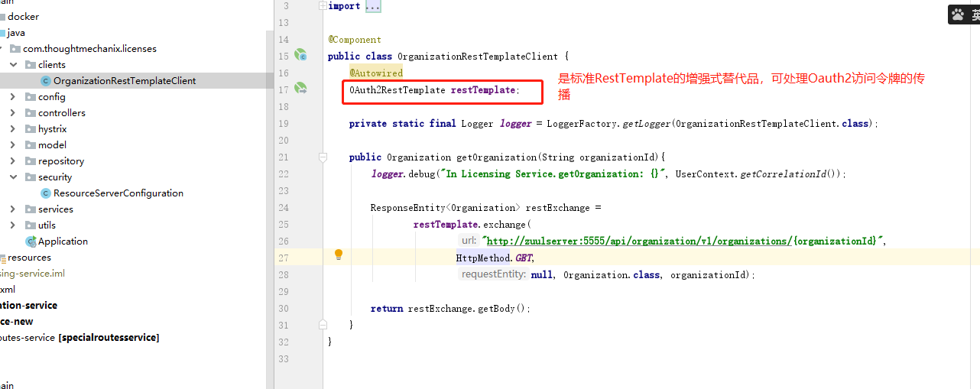Click the folder icon beside security
The width and height of the screenshot is (980, 389).
coord(31,177)
